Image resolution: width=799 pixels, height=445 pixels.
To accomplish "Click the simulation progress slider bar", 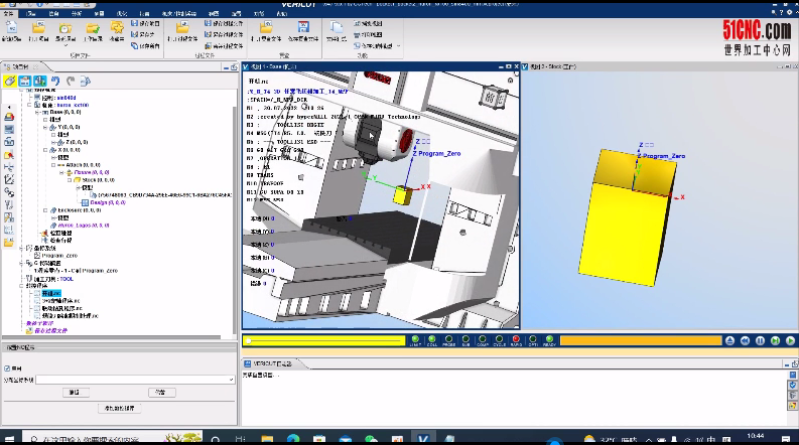I will coord(320,341).
